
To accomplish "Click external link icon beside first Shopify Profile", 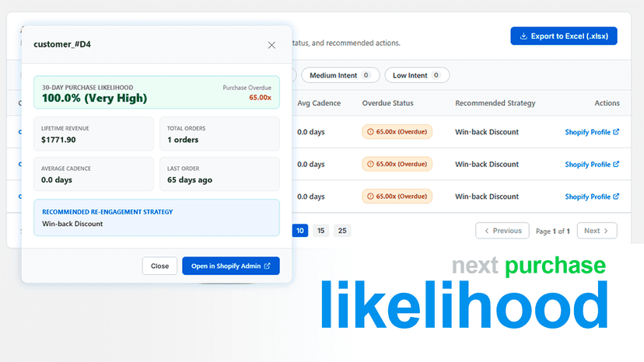I will click(616, 132).
